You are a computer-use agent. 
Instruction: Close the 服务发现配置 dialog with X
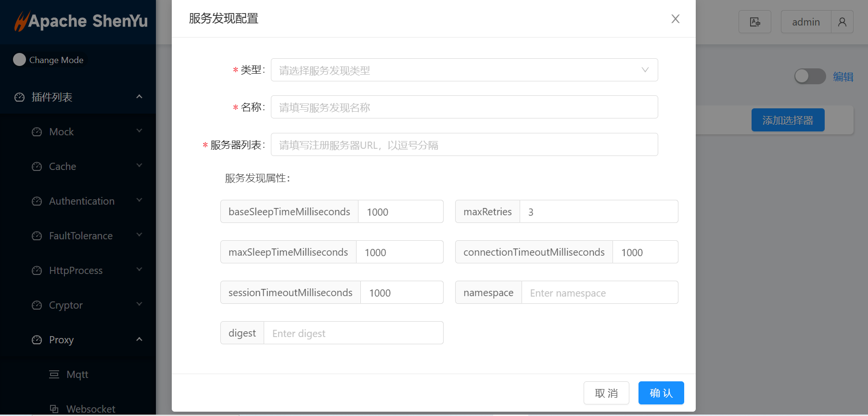(x=676, y=19)
